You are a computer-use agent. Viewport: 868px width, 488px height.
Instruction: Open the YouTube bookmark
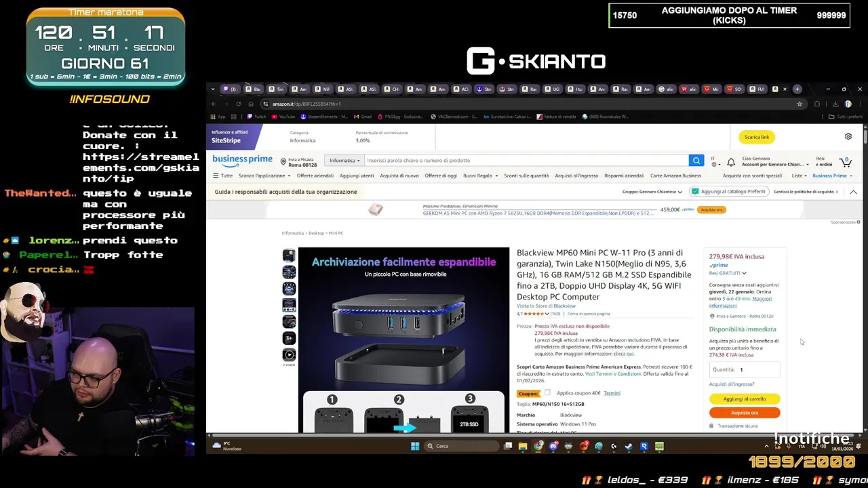click(283, 117)
